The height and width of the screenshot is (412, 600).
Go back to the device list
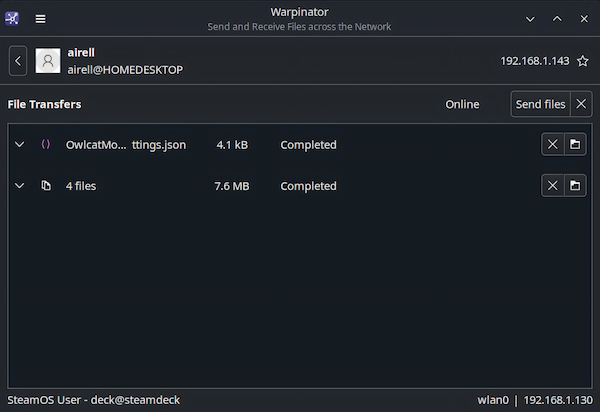click(18, 61)
